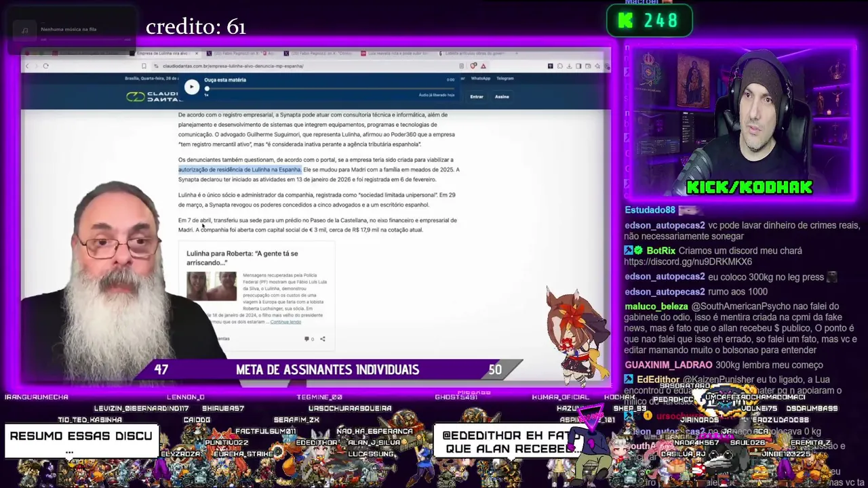Click the BotRix chat username

coord(660,251)
